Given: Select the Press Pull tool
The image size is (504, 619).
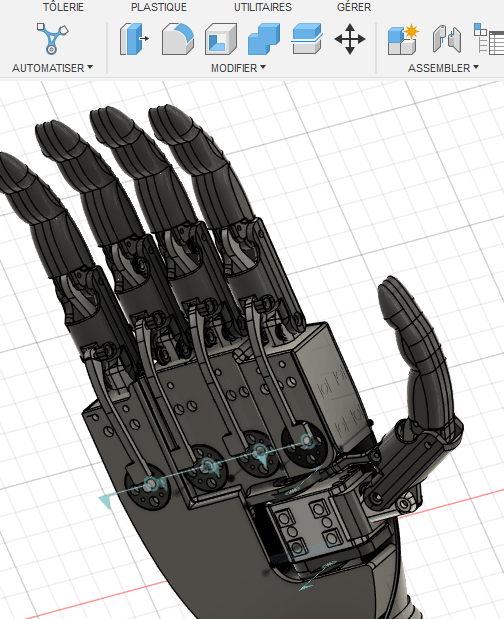Looking at the screenshot, I should pyautogui.click(x=134, y=39).
